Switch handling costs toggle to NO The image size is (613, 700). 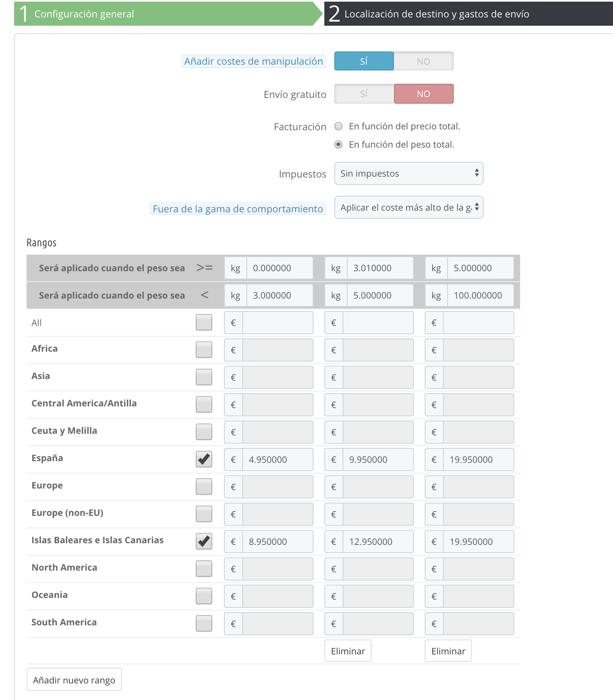[423, 61]
